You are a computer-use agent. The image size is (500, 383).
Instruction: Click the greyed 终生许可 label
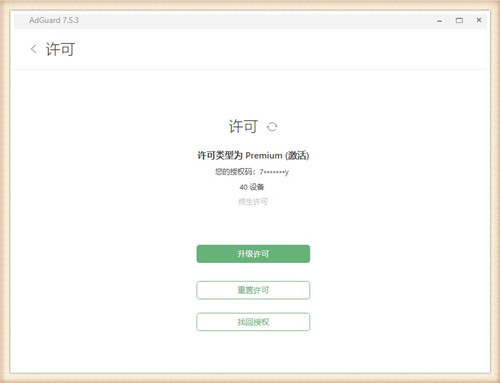(x=253, y=202)
